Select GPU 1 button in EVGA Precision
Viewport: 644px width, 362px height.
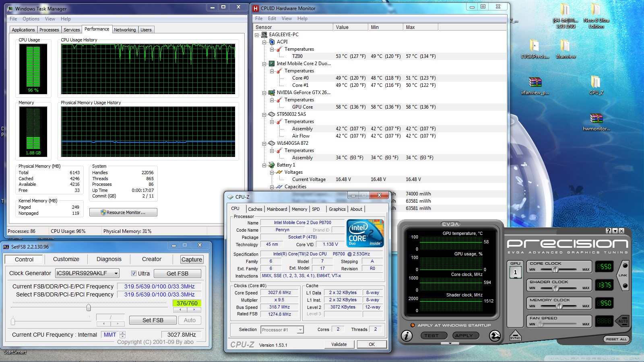(515, 272)
